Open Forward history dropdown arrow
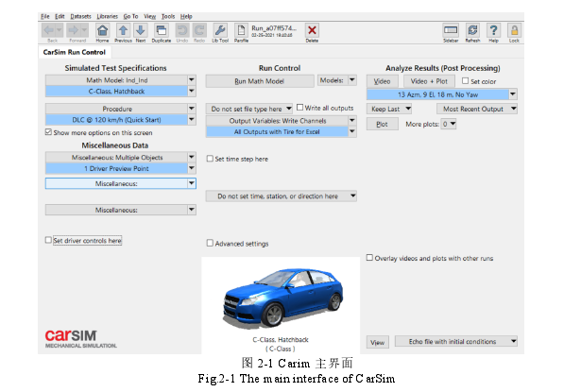564x392 pixels. click(x=84, y=30)
